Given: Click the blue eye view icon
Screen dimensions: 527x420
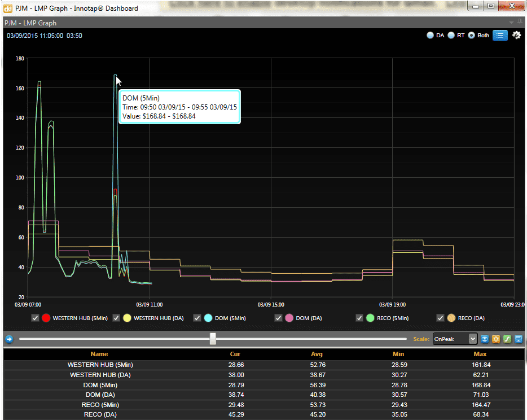Looking at the screenshot, I should tap(485, 339).
